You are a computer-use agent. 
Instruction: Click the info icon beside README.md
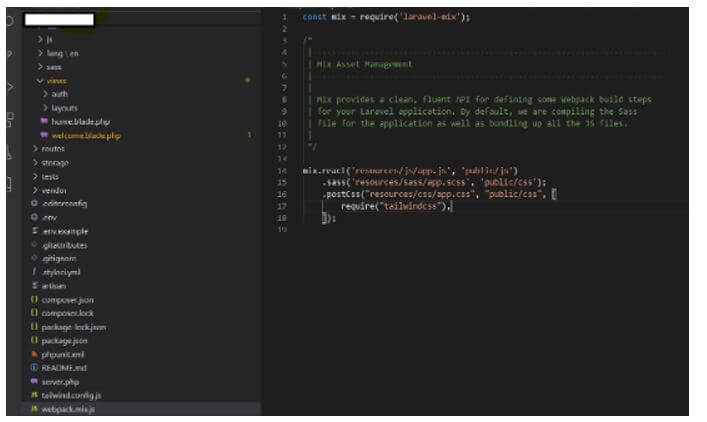tap(34, 367)
